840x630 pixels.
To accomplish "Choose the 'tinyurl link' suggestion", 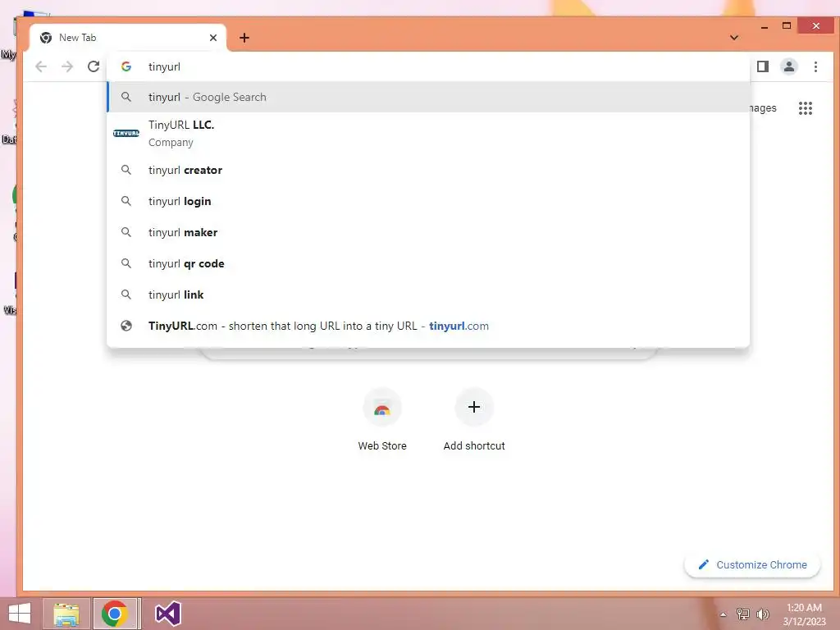I will coord(428,294).
